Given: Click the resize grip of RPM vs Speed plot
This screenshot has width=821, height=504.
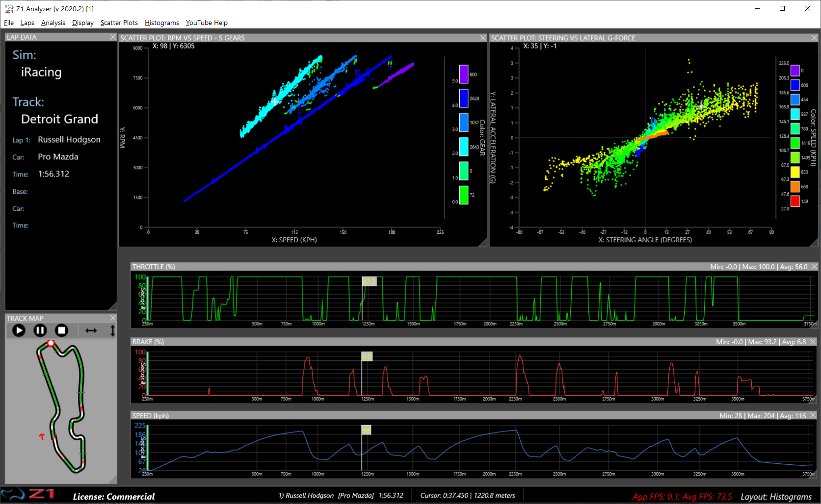Looking at the screenshot, I should pos(483,242).
